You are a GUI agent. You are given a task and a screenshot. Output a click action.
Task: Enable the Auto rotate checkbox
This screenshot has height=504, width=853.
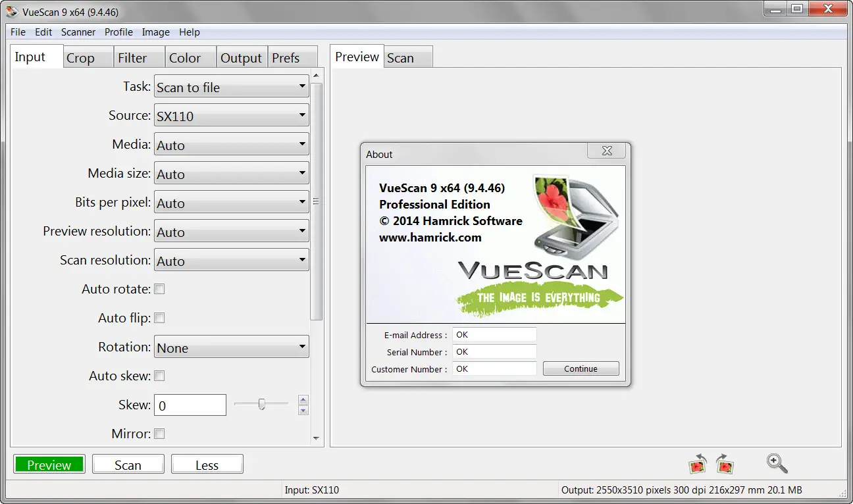click(x=159, y=289)
